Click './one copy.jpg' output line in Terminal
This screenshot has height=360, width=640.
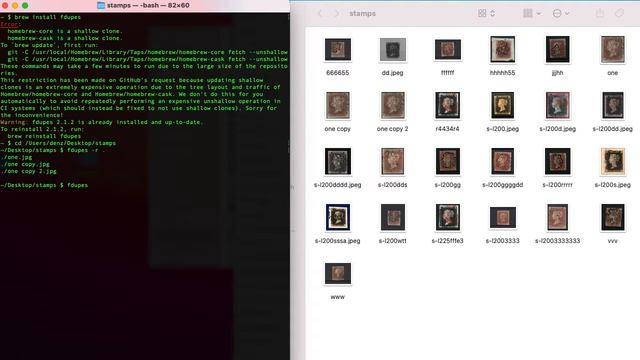pos(25,164)
